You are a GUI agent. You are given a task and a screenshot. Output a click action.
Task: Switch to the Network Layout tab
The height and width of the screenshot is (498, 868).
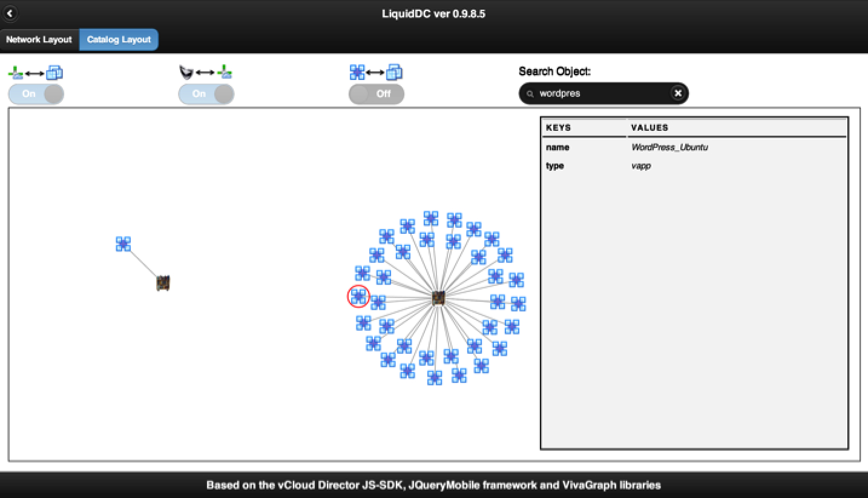point(39,39)
